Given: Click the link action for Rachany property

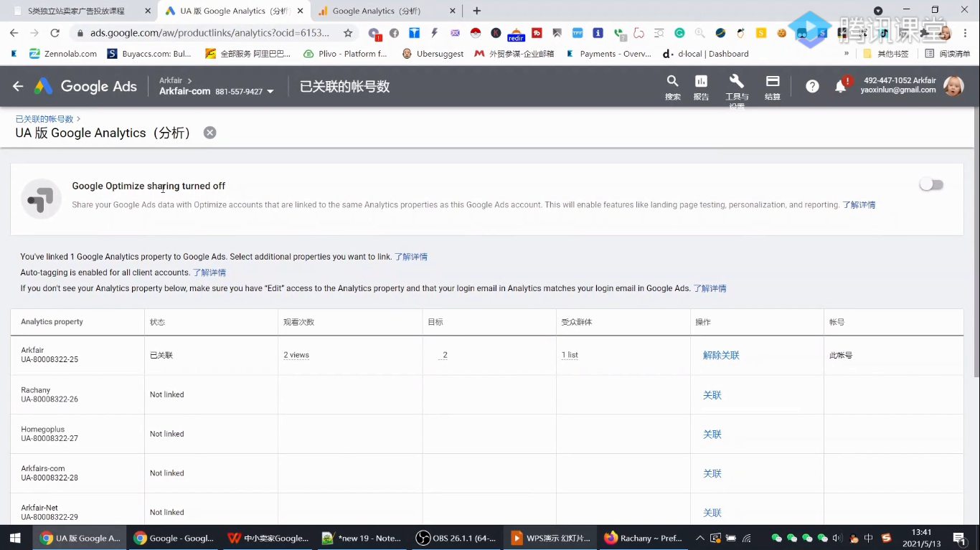Looking at the screenshot, I should click(x=712, y=395).
